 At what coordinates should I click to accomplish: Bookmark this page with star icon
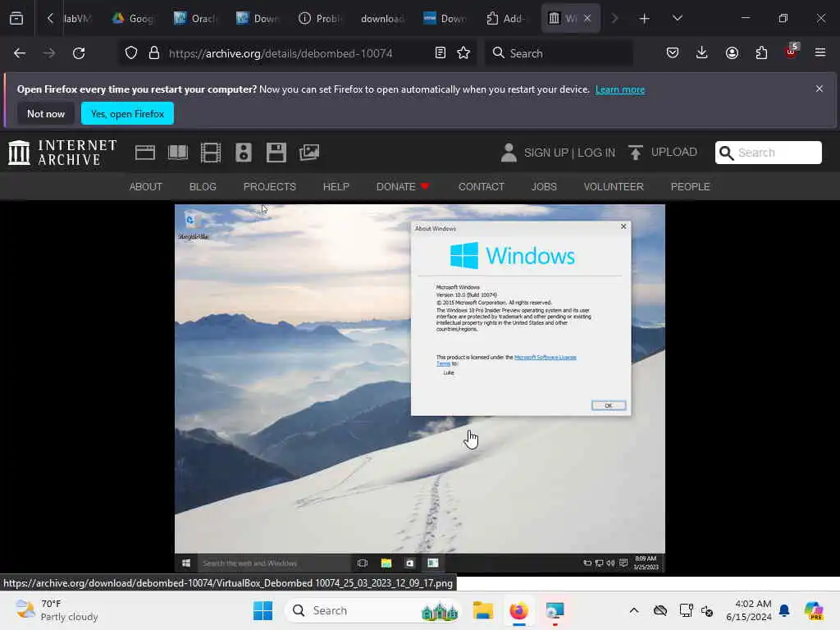pos(463,53)
